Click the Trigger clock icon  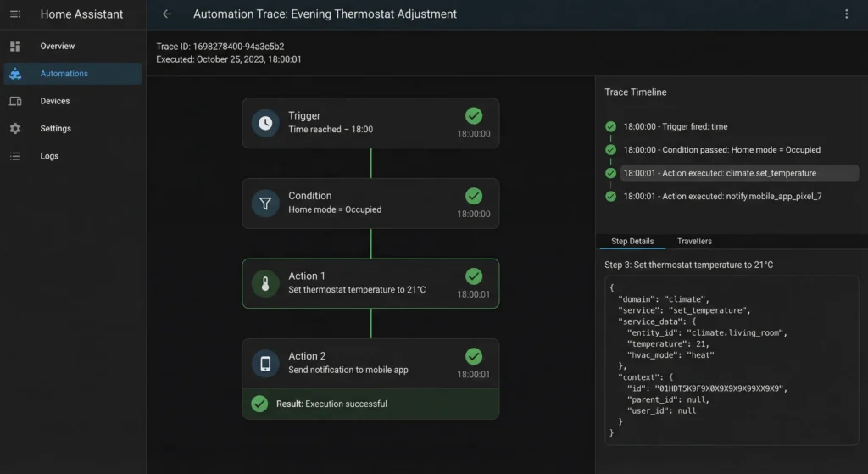265,123
